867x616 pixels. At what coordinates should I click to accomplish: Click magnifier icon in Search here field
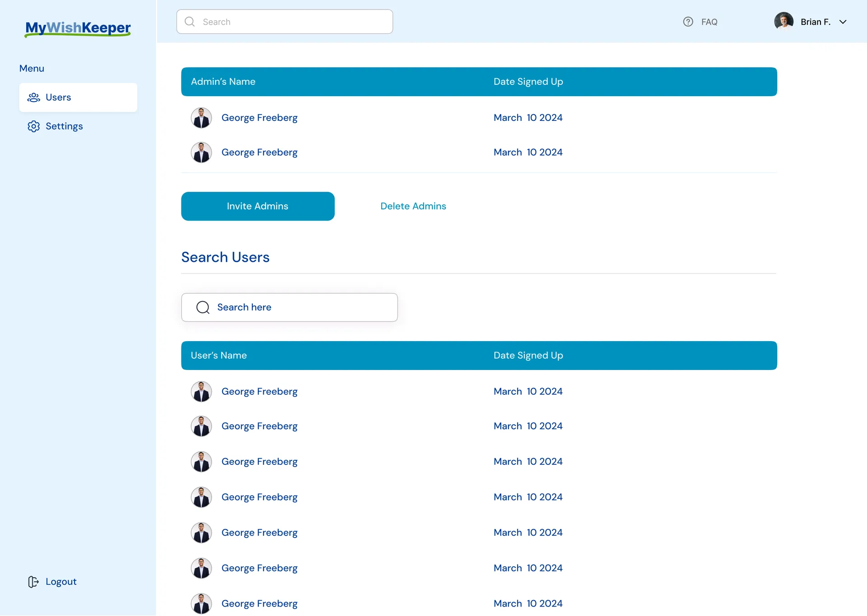(203, 307)
